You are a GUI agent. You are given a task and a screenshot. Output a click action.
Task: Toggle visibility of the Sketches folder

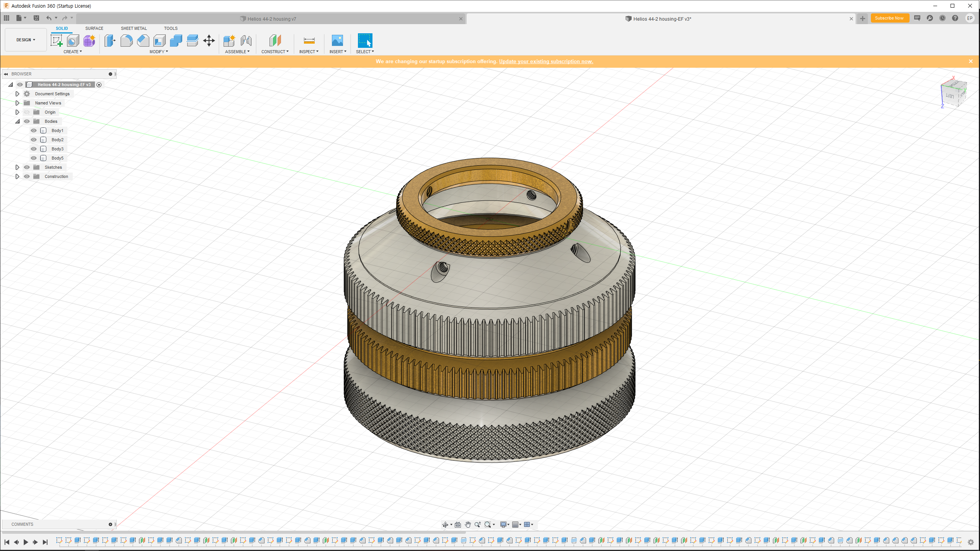tap(27, 167)
